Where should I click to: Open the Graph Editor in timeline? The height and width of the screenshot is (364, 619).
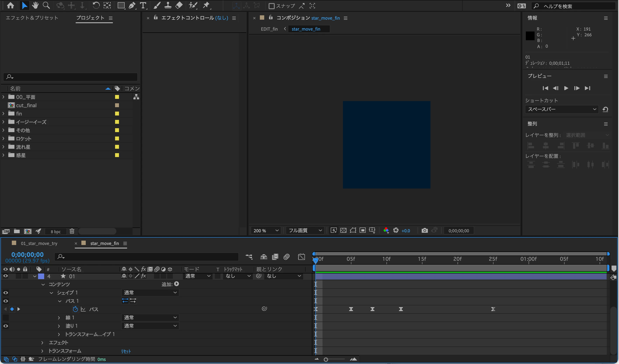[x=301, y=257]
